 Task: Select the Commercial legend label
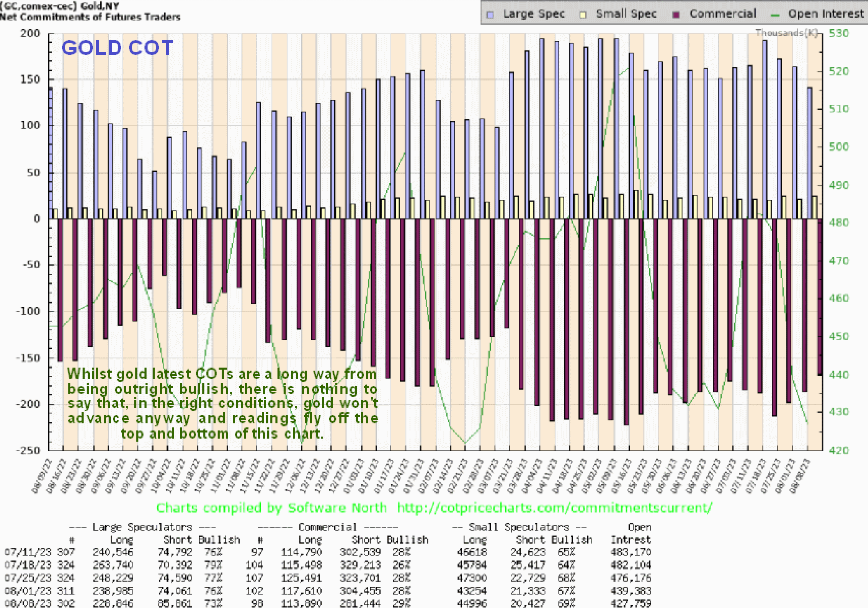pyautogui.click(x=722, y=14)
